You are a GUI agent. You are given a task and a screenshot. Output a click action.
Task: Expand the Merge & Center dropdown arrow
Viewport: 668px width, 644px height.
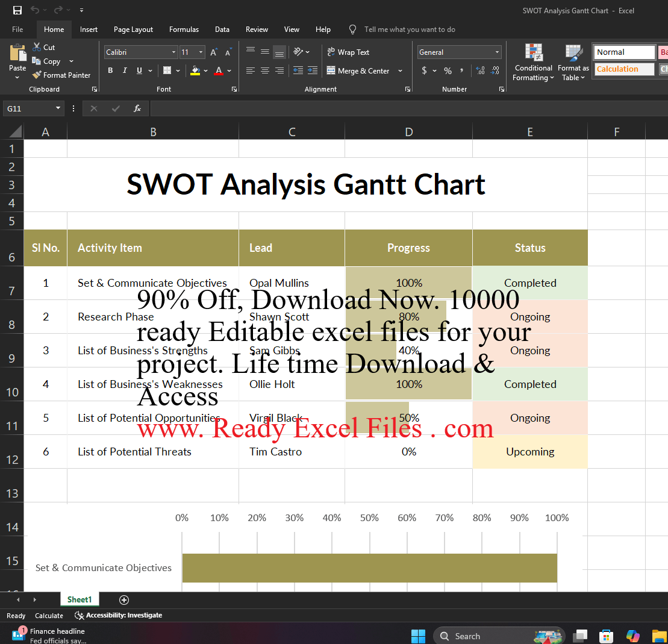[x=400, y=70]
